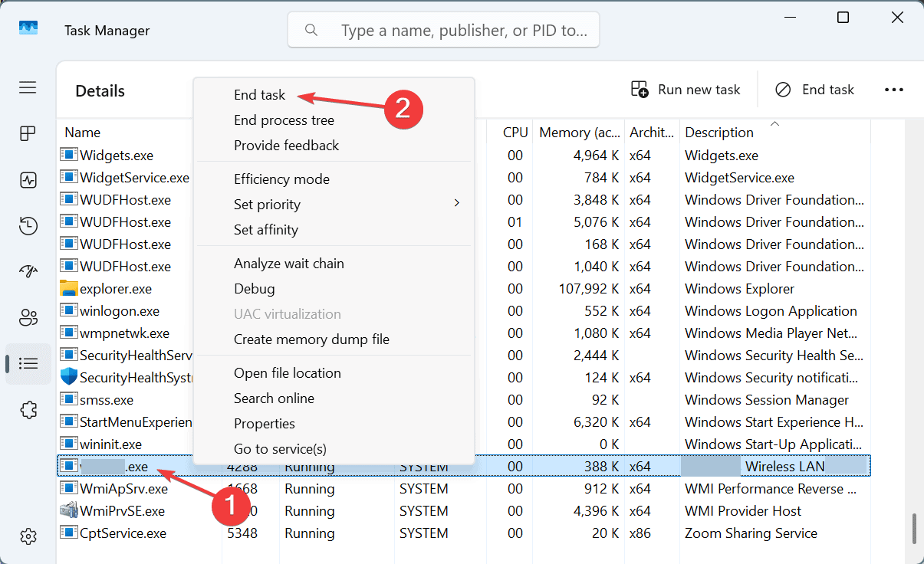
Task: Select End process tree
Action: tap(284, 120)
